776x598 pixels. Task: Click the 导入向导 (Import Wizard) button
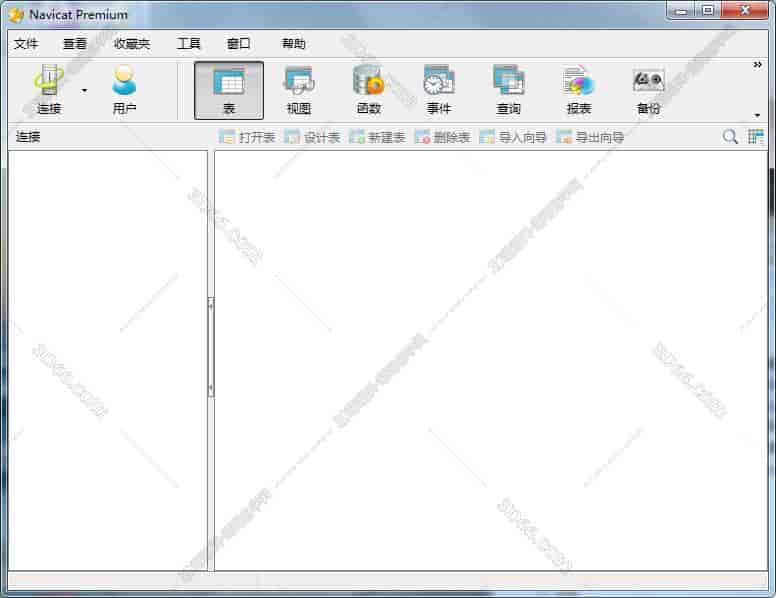coord(513,137)
